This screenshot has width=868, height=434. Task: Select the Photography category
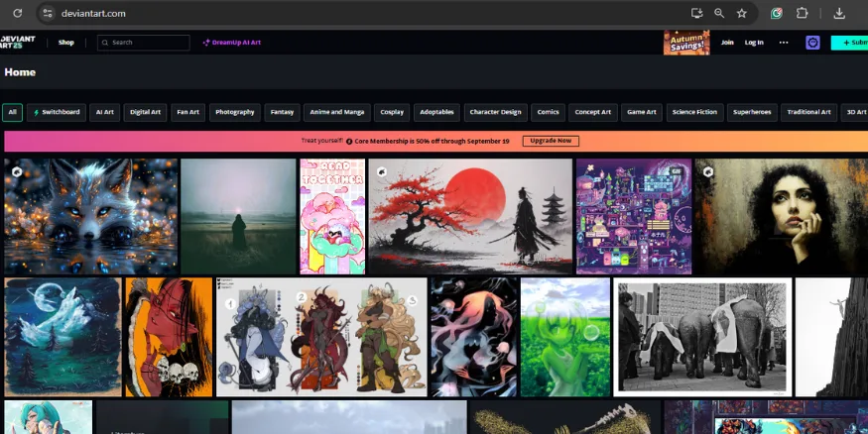pos(235,112)
